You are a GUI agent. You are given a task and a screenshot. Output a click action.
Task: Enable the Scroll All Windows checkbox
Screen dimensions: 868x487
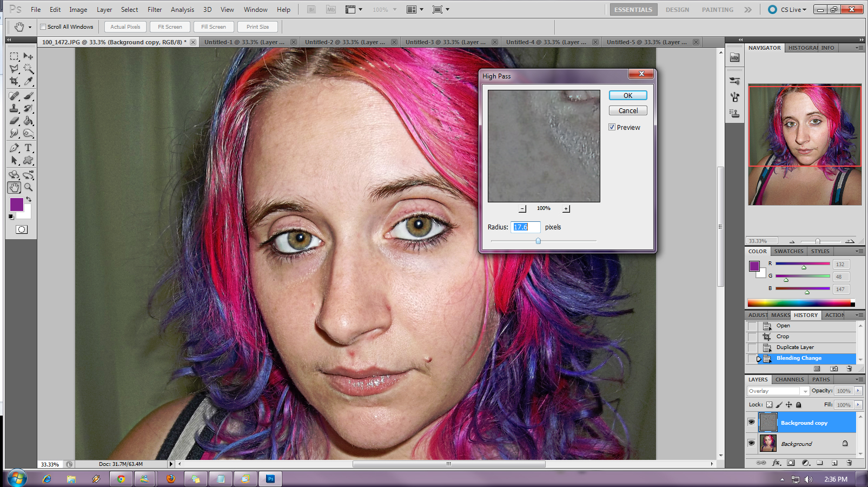pos(43,27)
